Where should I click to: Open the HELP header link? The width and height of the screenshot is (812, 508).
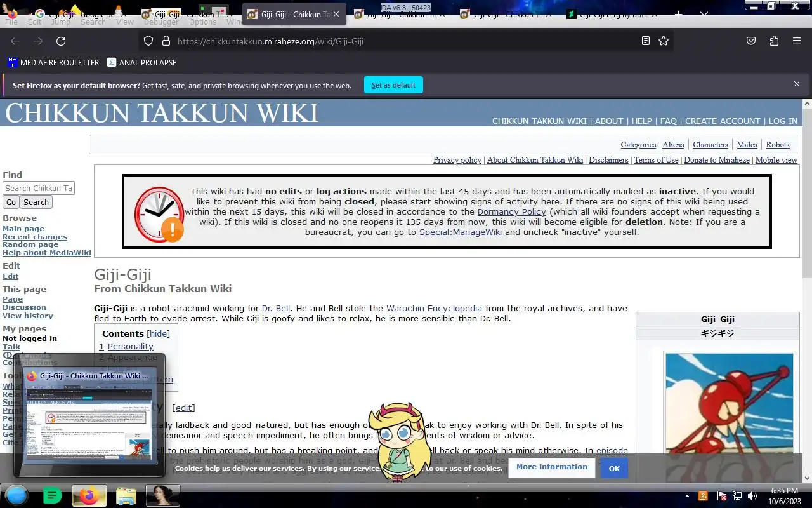click(x=641, y=121)
